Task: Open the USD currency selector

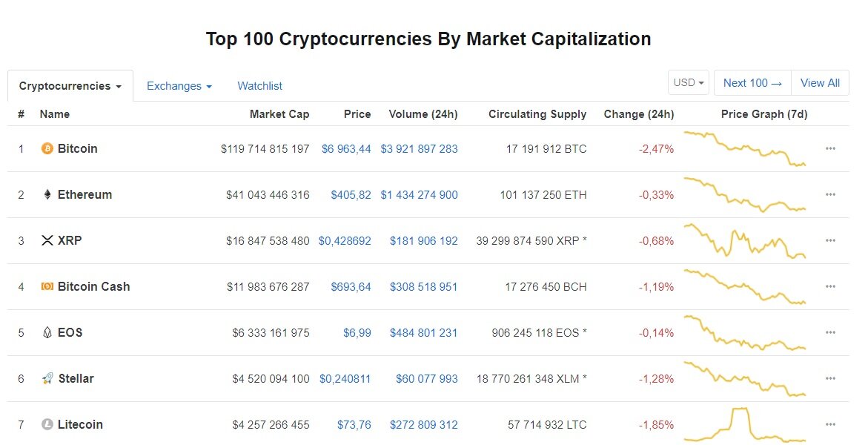Action: click(689, 83)
